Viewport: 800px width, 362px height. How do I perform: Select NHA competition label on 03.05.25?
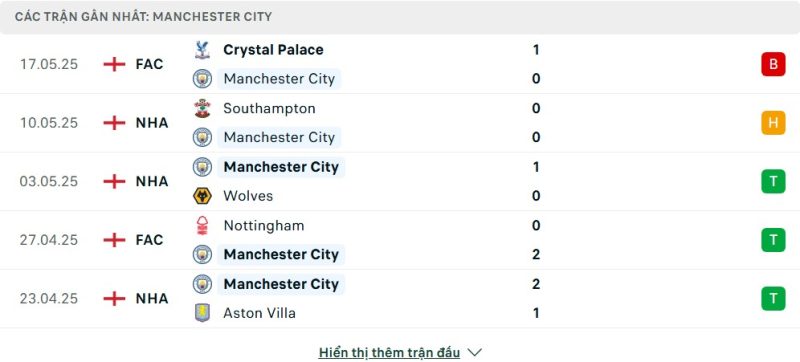click(x=152, y=182)
